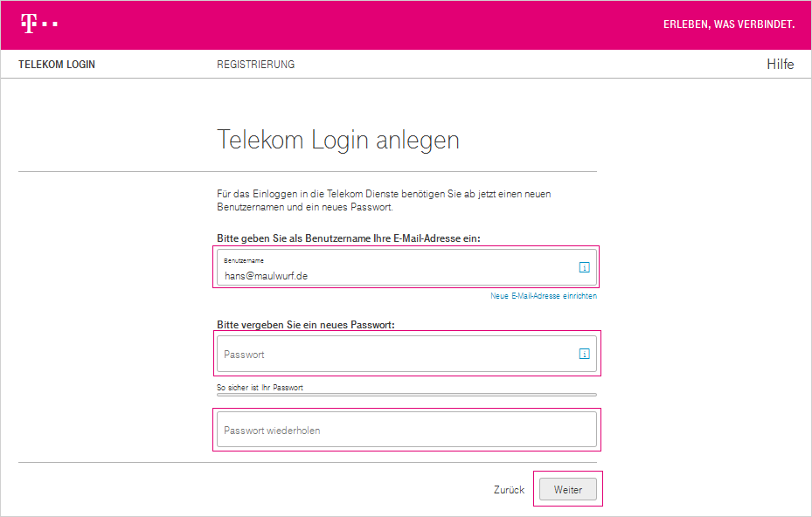The height and width of the screenshot is (517, 812).
Task: Switch to the TELEKOM LOGIN tab
Action: (57, 65)
